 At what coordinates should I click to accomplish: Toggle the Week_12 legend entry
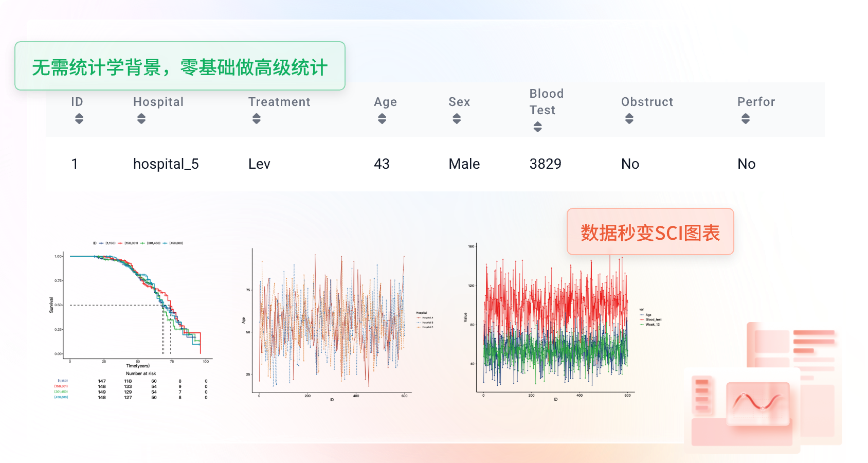click(x=651, y=324)
